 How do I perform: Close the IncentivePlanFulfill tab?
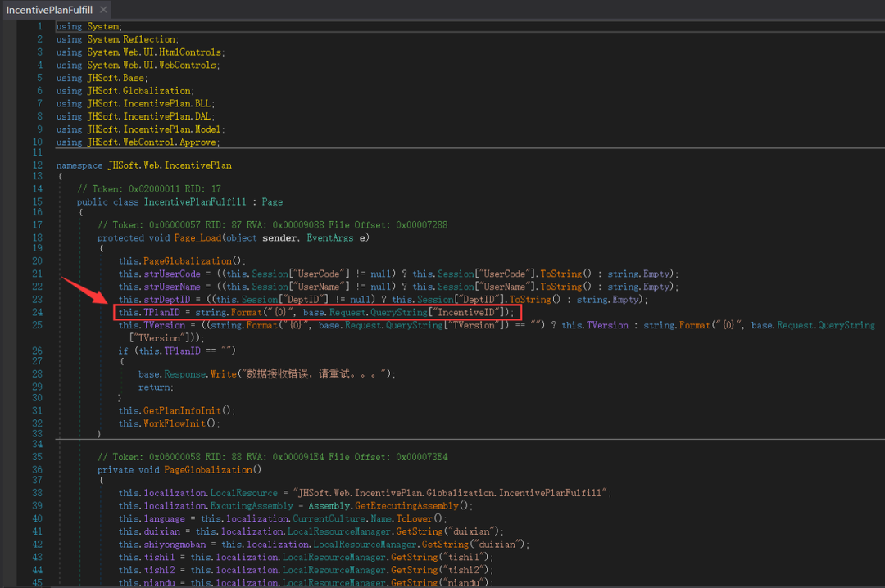pos(103,10)
